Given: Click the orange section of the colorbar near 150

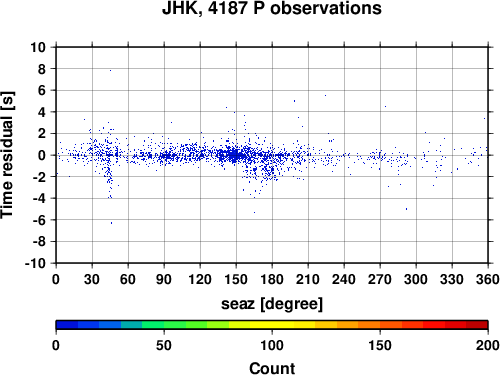Looking at the screenshot, I should coord(380,325).
